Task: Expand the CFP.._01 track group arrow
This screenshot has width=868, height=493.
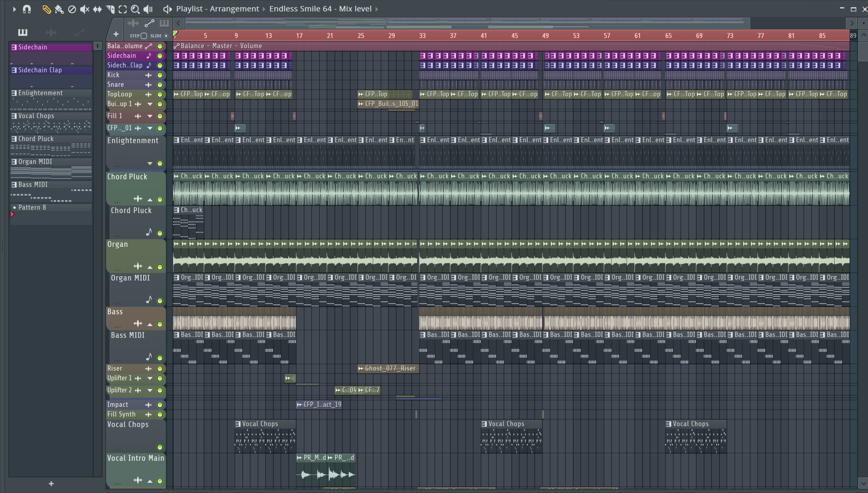Action: [x=149, y=128]
